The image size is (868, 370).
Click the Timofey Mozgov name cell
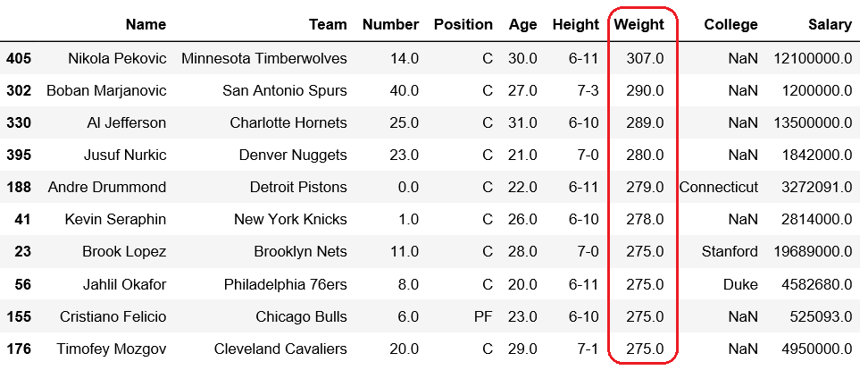click(112, 349)
